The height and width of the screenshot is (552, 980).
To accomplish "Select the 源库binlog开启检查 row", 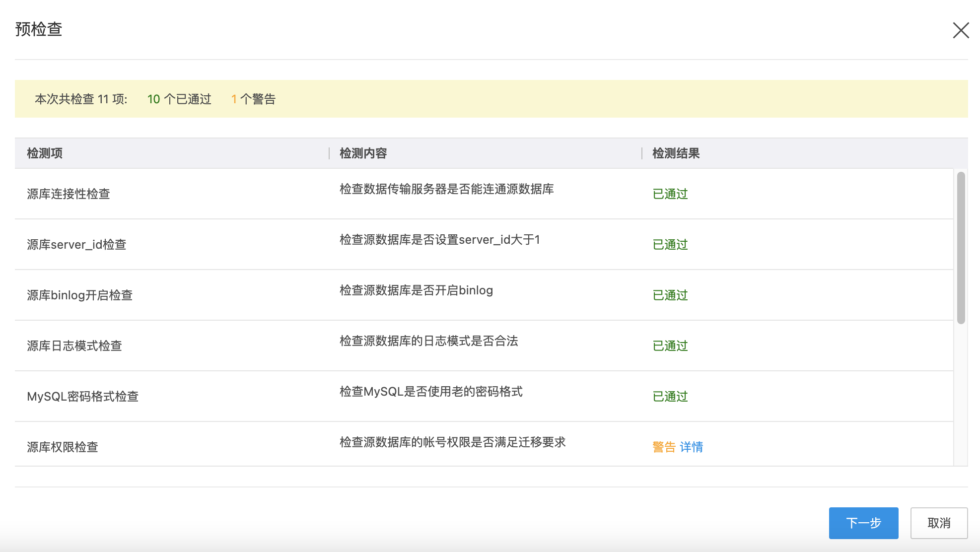I will click(x=79, y=295).
